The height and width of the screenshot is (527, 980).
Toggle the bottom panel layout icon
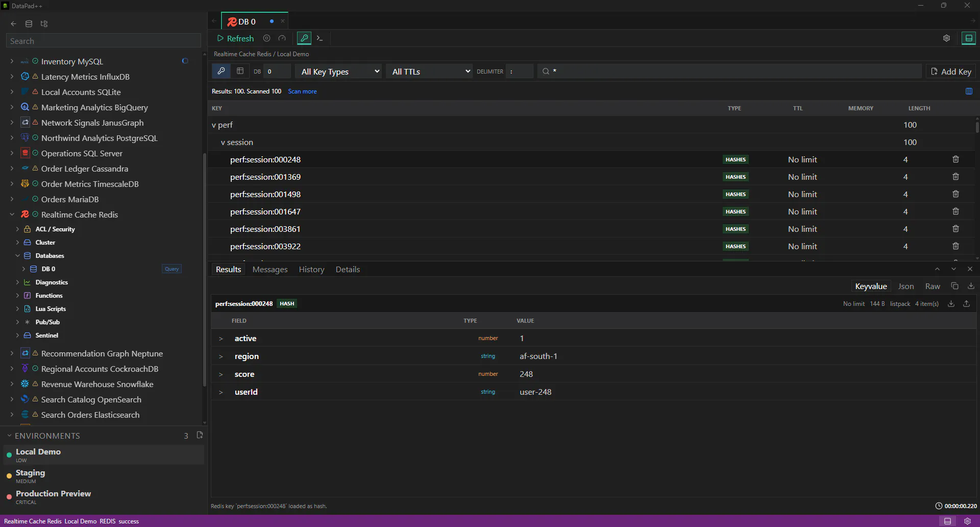(969, 38)
